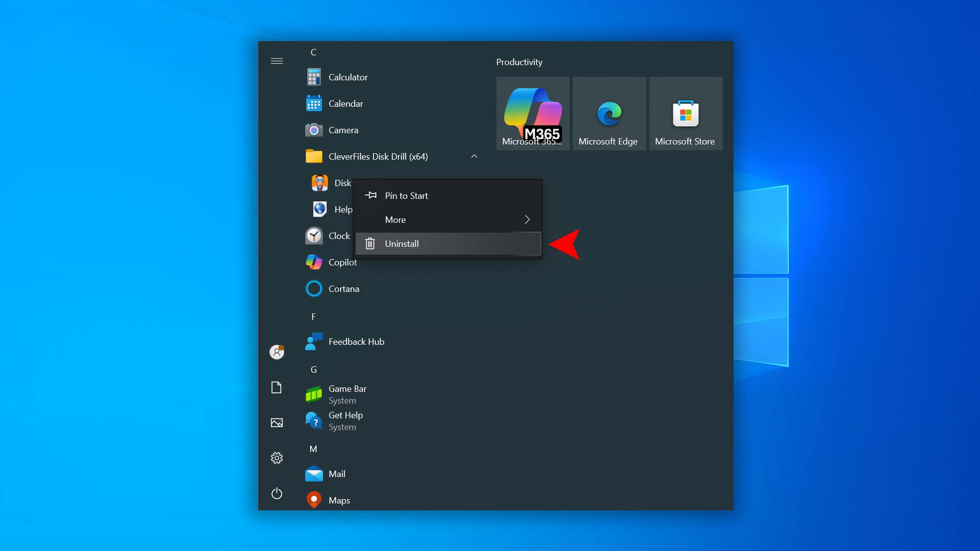Open Pictures from the Start sidebar
Viewport: 980px width, 551px height.
(277, 423)
